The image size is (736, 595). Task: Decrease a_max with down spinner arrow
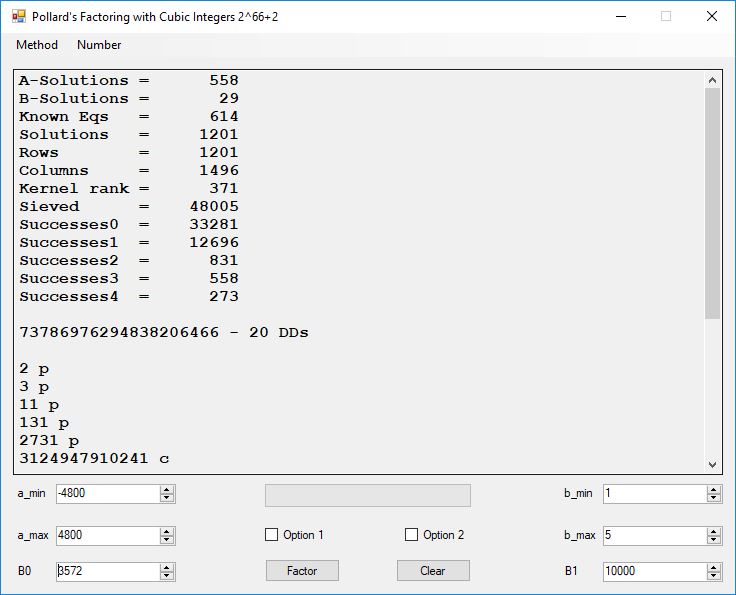[167, 540]
